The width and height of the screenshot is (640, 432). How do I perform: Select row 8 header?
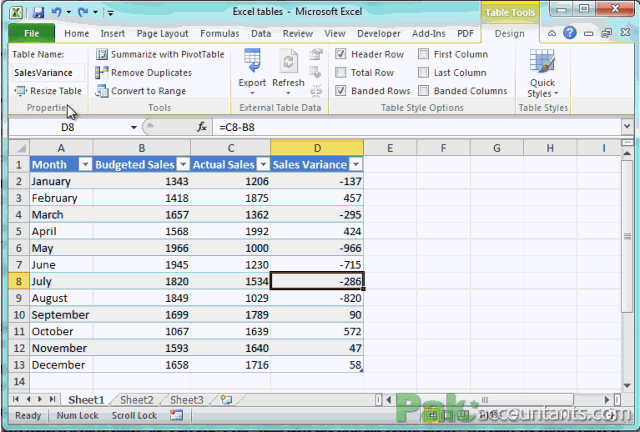pos(19,281)
